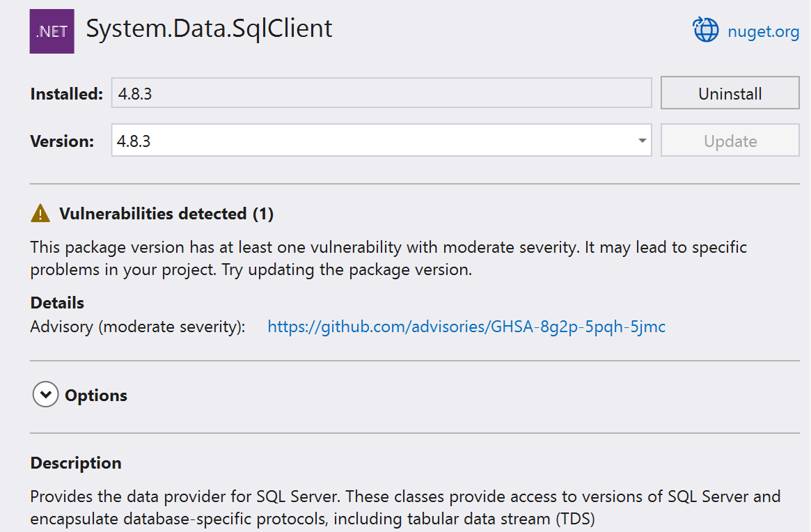The width and height of the screenshot is (811, 532).
Task: Uninstall the System.Data.SqlClient package
Action: click(x=730, y=94)
